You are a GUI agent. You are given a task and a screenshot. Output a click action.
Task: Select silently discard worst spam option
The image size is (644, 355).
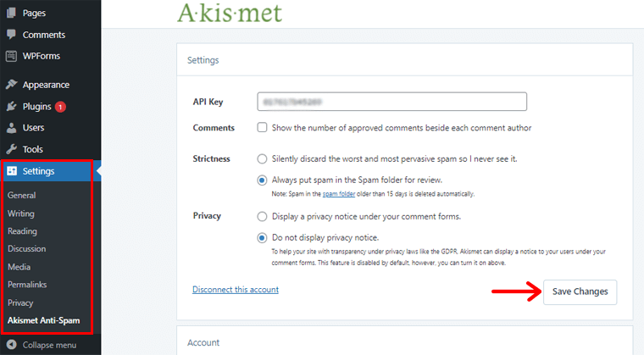click(263, 158)
